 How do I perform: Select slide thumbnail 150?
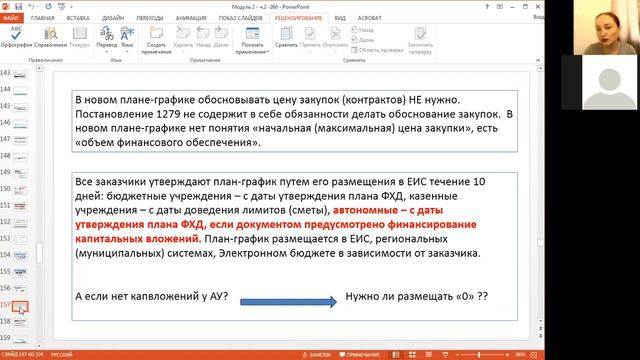click(x=20, y=191)
